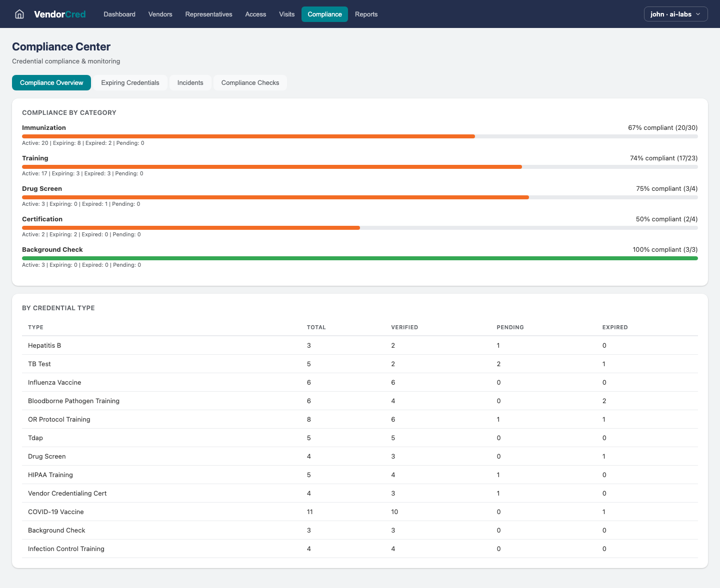This screenshot has width=720, height=588.
Task: Open the Reports page
Action: 366,14
